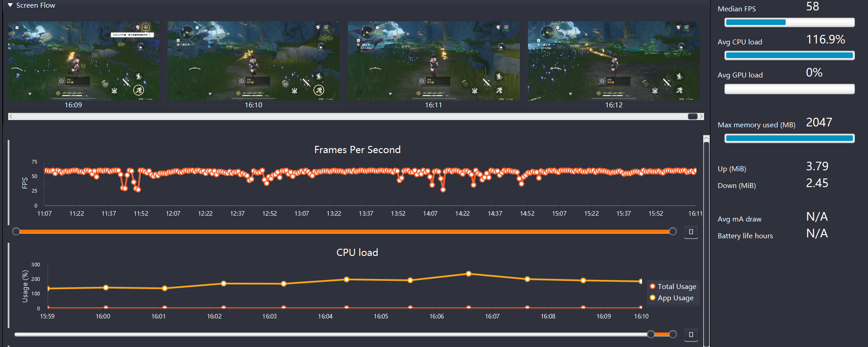The image size is (868, 347).
Task: Toggle the Total Usage legend series
Action: point(673,286)
